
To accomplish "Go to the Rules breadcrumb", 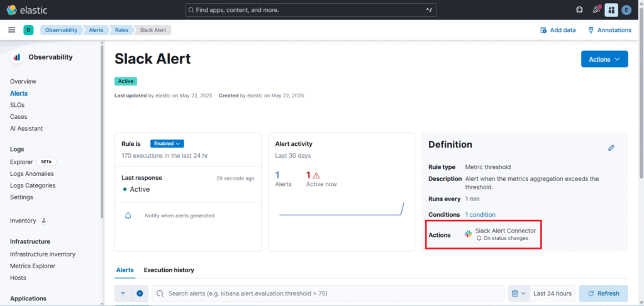I will click(121, 30).
